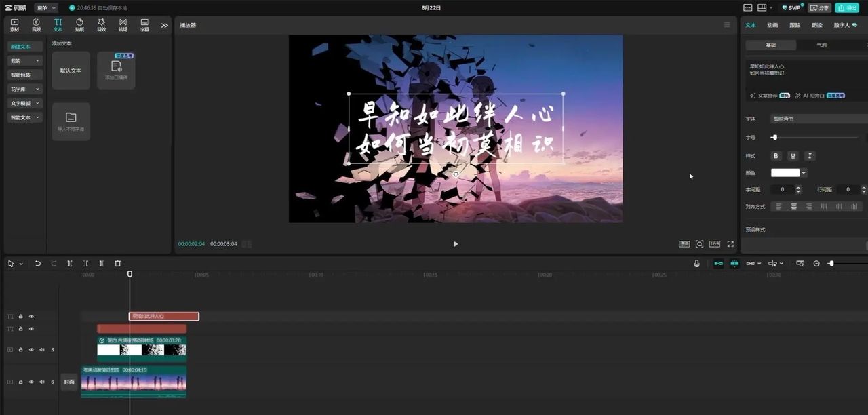Click the split clip icon in timeline toolbar
This screenshot has width=868, height=415.
pos(70,264)
